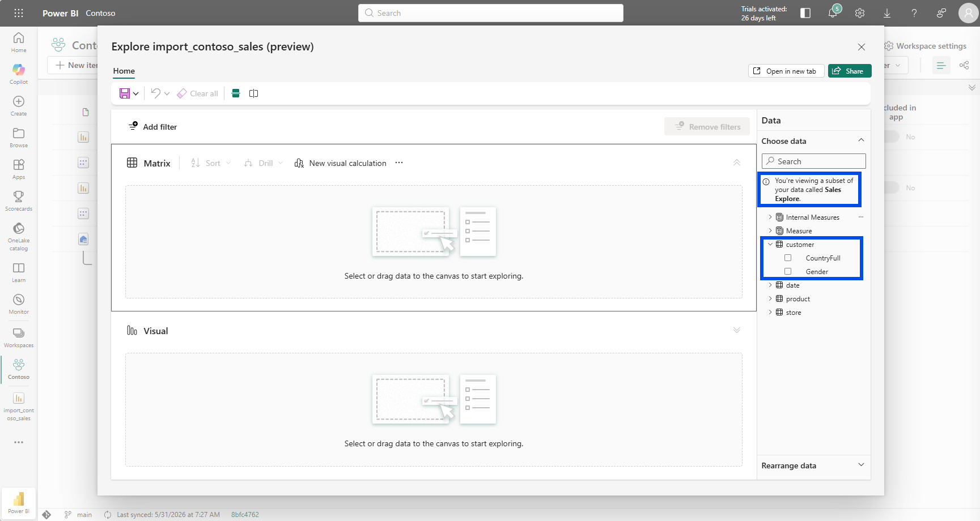
Task: Click commit hash 8bfc4762
Action: pyautogui.click(x=245, y=515)
